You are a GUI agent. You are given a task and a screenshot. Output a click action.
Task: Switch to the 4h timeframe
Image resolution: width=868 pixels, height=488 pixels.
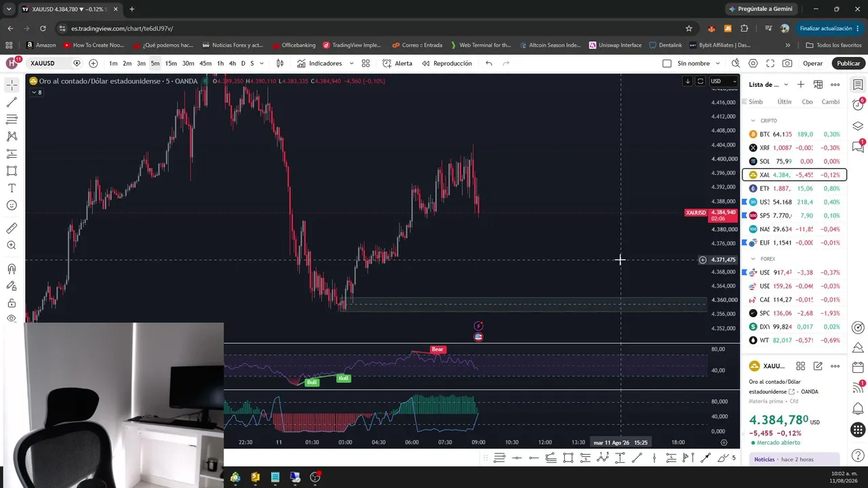pyautogui.click(x=232, y=63)
